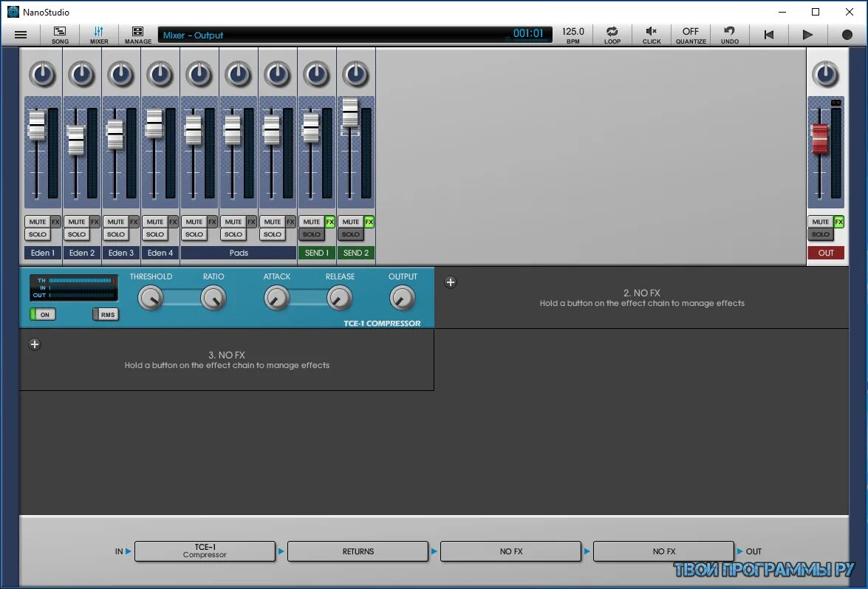This screenshot has width=868, height=589.
Task: Rewind to the song start
Action: [769, 35]
